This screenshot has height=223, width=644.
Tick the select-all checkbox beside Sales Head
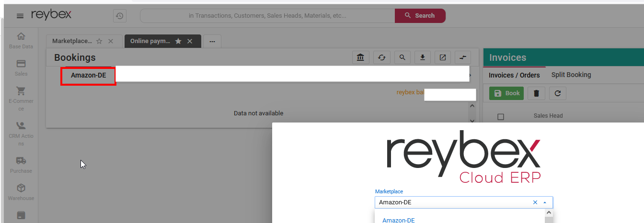coord(501,117)
